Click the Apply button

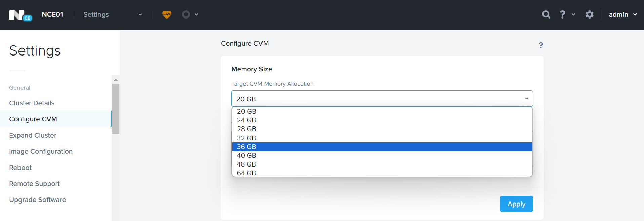[516, 204]
